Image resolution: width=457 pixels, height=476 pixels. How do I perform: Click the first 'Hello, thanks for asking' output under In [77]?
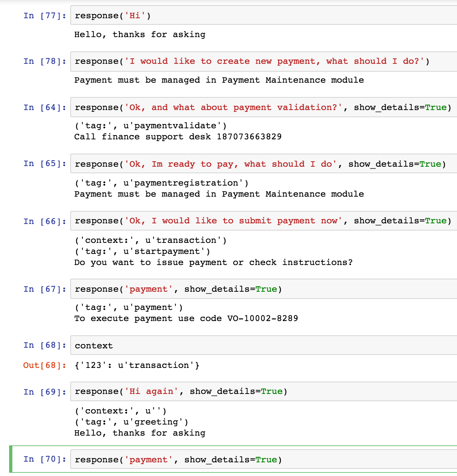tap(140, 35)
